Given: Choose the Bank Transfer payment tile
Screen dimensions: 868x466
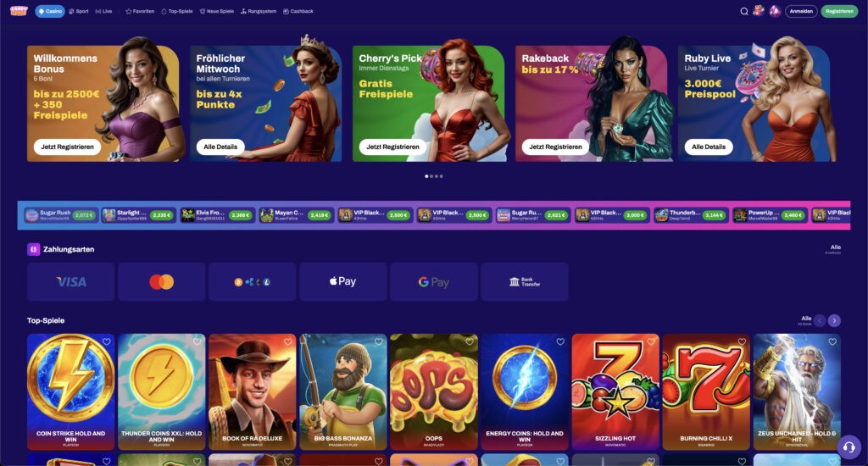Looking at the screenshot, I should tap(525, 281).
